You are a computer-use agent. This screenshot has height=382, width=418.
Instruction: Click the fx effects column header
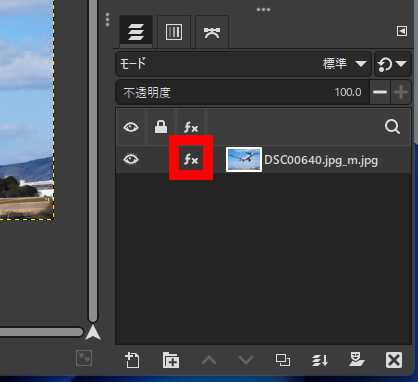(191, 127)
